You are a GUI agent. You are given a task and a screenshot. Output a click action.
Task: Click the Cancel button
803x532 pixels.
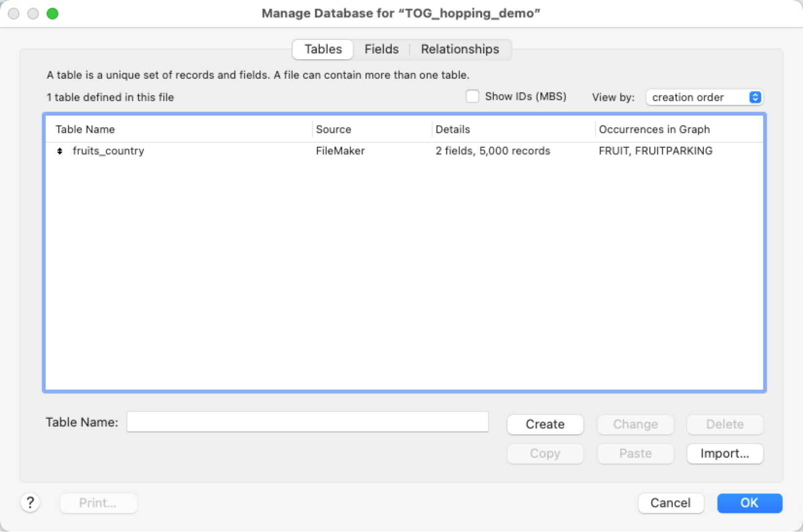(x=670, y=503)
